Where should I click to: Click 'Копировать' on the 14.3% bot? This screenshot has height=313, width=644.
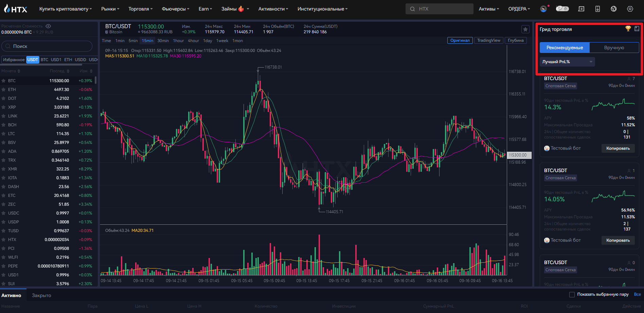tap(618, 148)
